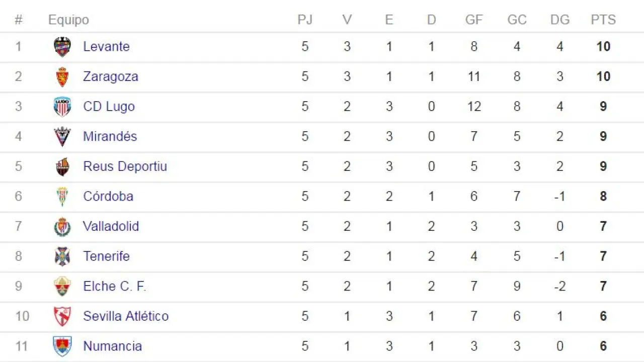
Task: Click the Valladolid club crest icon
Action: point(62,226)
